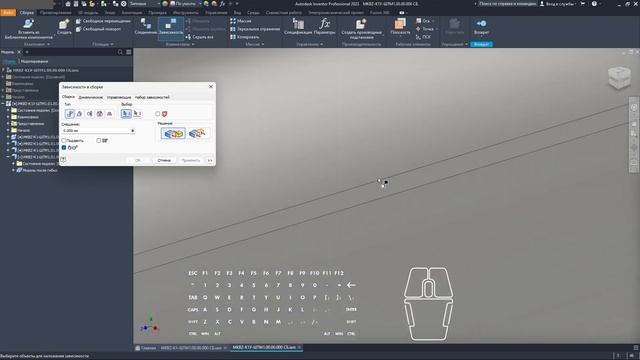
Task: Open the Позиция panel dropdown
Action: coord(111,44)
